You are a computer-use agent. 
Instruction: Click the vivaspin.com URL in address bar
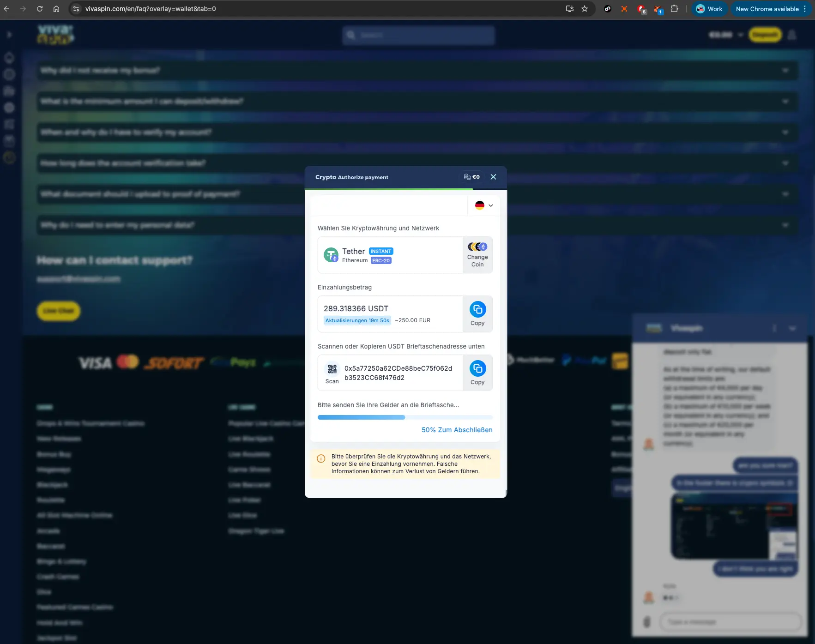click(151, 9)
